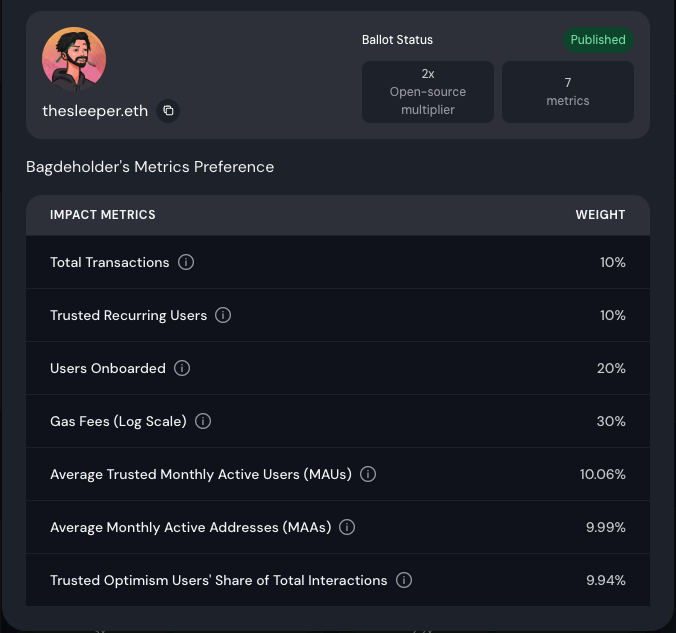676x633 pixels.
Task: Copy the thesleeper.eth address
Action: coord(169,111)
